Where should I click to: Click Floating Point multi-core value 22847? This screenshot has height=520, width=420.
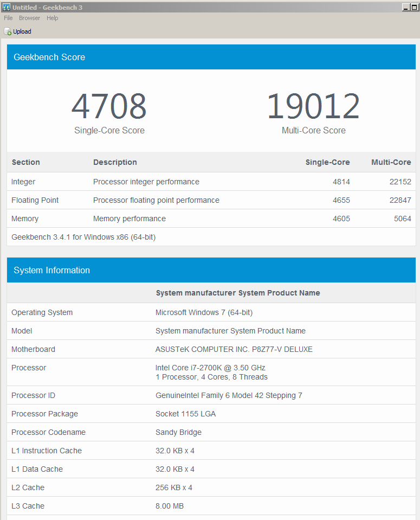400,200
